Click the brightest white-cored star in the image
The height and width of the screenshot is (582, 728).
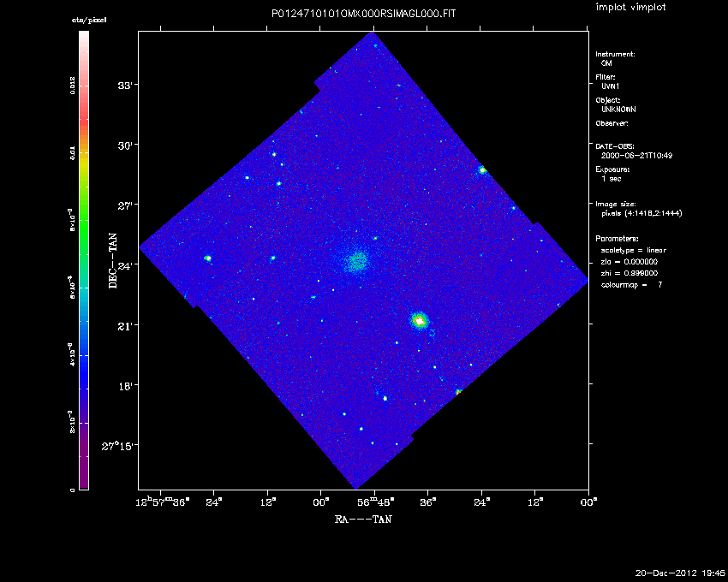[420, 321]
